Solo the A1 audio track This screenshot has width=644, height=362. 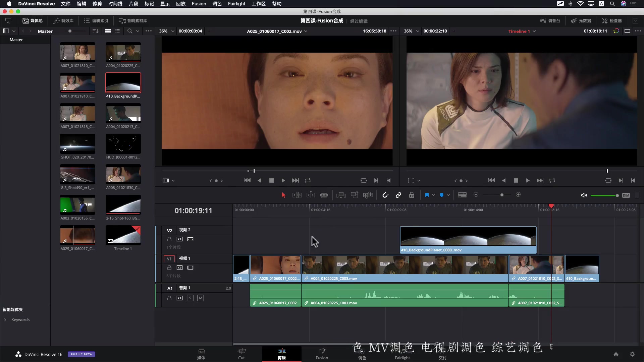190,298
